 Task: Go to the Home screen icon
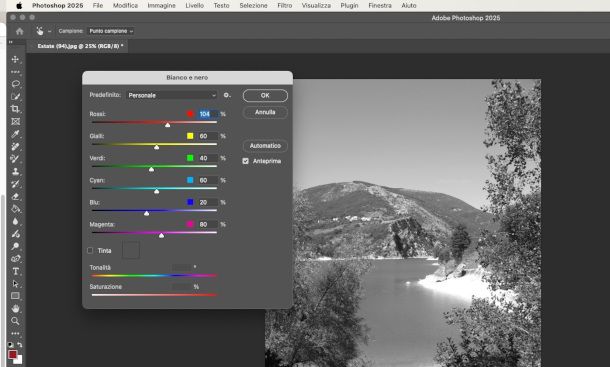(x=19, y=31)
